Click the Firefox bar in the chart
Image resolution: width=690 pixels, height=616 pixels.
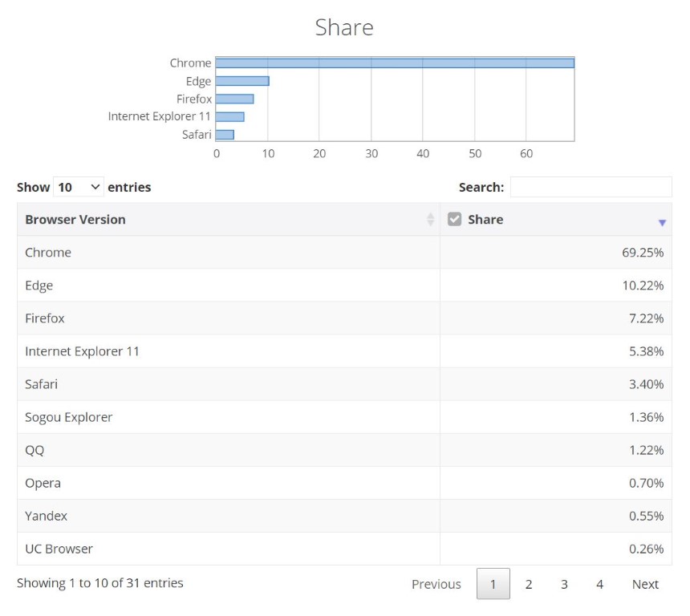(x=234, y=99)
